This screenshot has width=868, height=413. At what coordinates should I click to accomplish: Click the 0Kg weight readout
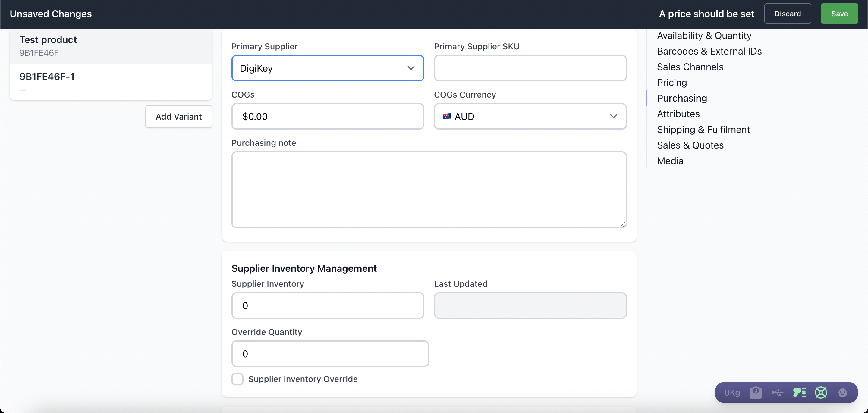[x=732, y=393]
